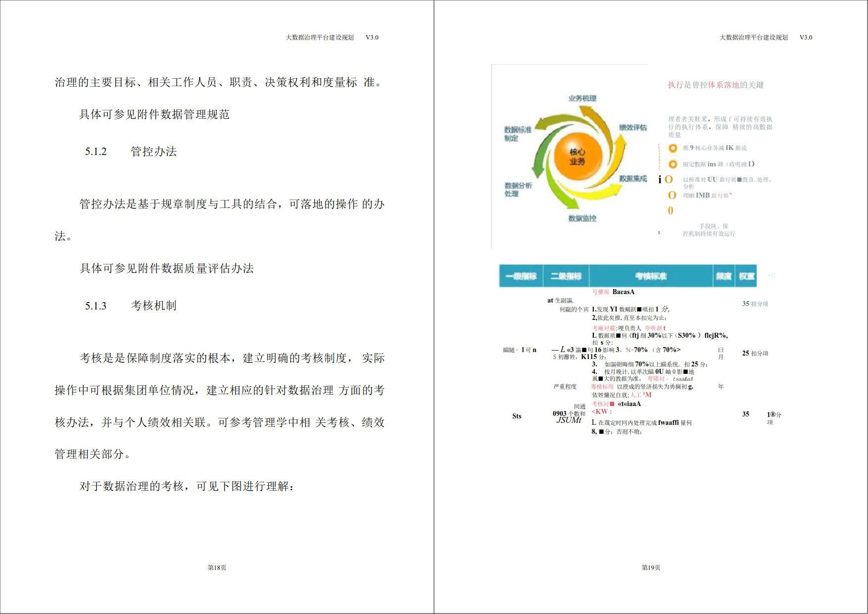Click the 25 扣分项 cell in the table

coord(755,353)
